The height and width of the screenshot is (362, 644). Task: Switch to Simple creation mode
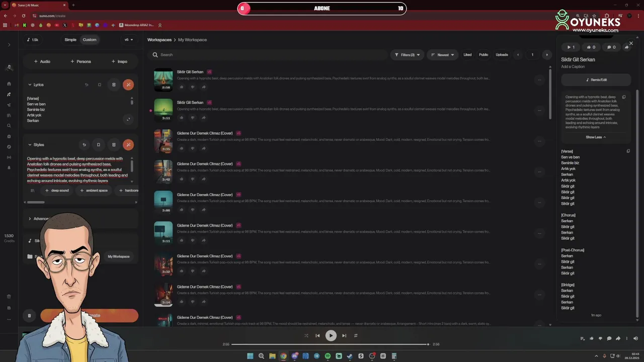pyautogui.click(x=70, y=40)
